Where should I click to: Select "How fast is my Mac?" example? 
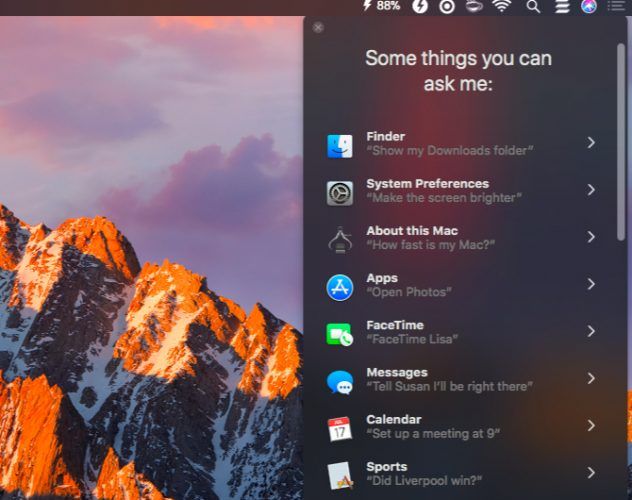pos(430,245)
